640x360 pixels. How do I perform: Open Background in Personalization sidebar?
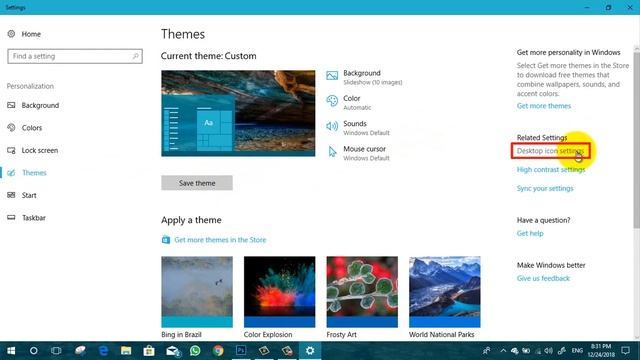40,105
